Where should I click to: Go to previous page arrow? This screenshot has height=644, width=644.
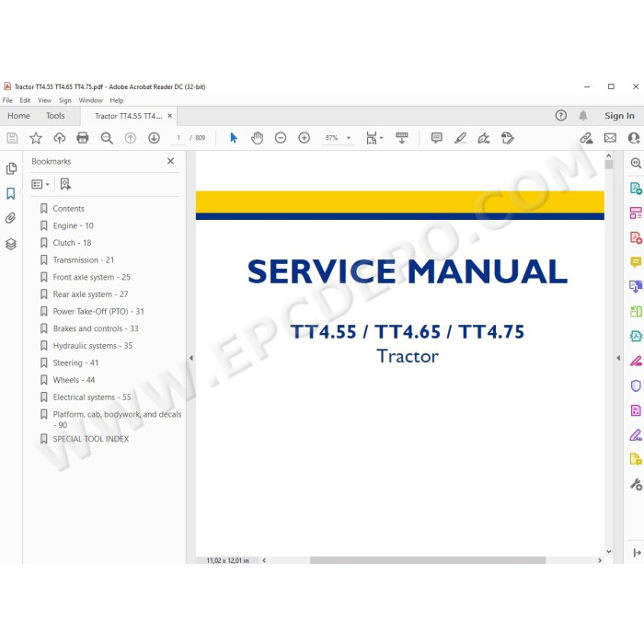131,138
